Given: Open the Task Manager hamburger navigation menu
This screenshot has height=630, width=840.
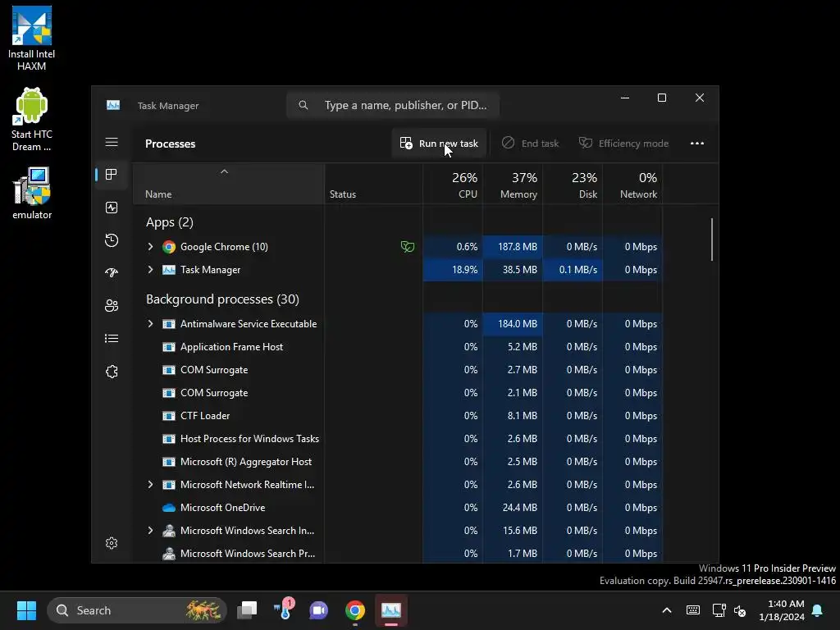Looking at the screenshot, I should tap(112, 142).
